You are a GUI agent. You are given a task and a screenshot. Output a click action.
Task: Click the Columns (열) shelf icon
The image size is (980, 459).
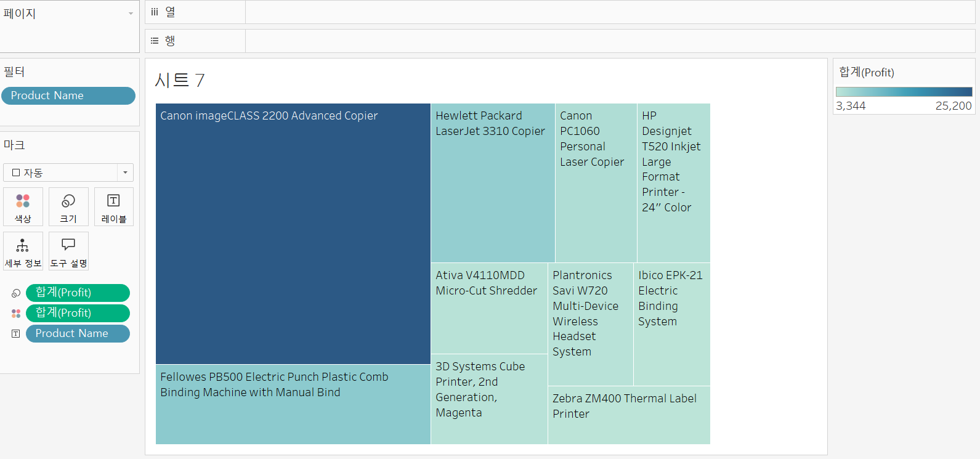[x=155, y=12]
